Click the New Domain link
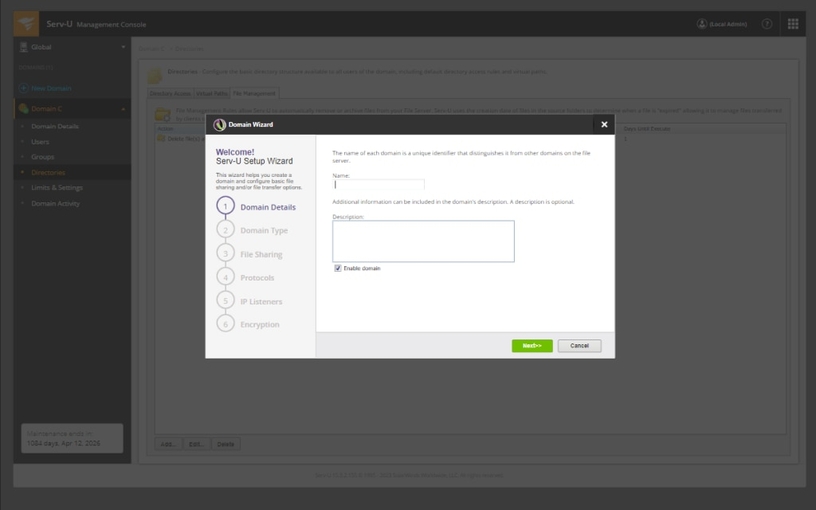Viewport: 816px width, 510px height. [51, 88]
